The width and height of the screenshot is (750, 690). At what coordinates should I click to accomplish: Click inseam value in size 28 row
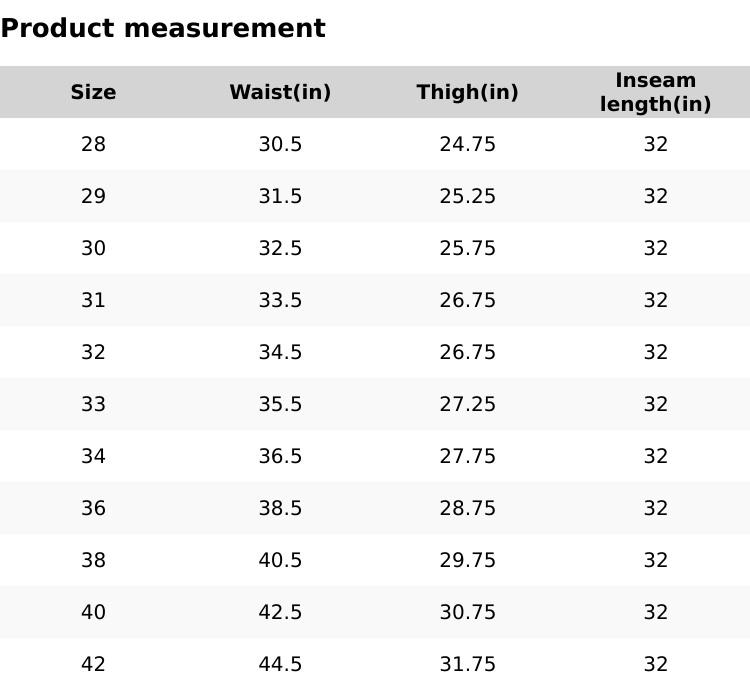[655, 144]
